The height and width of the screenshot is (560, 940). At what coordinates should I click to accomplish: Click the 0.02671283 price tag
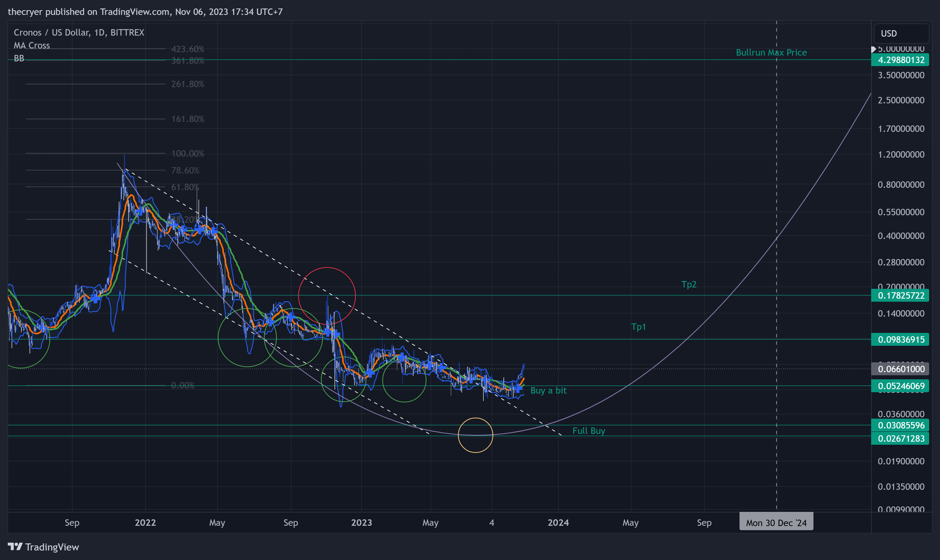900,439
